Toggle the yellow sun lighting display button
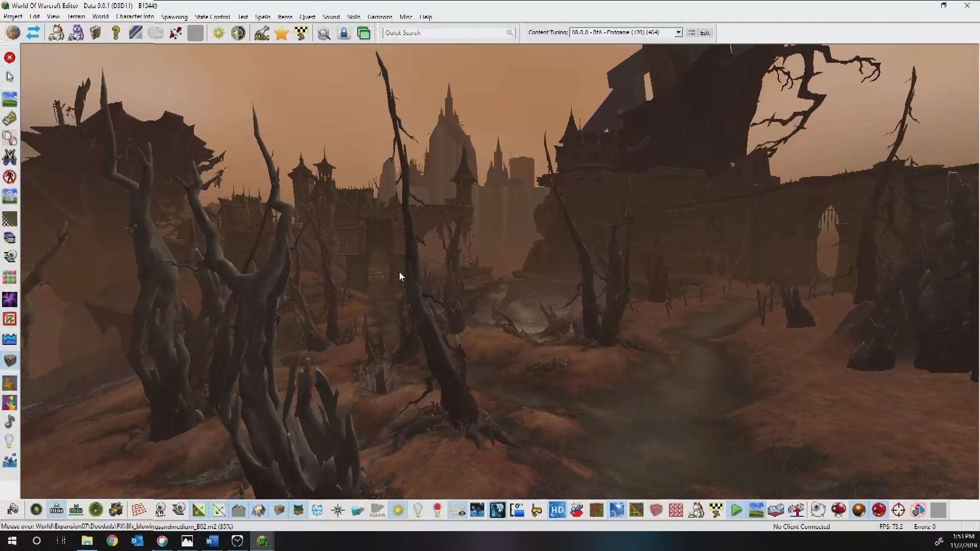Viewport: 980px width, 551px height. coord(398,510)
